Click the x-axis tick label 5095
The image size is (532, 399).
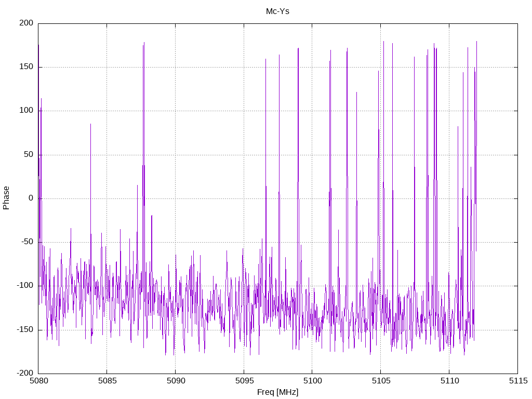244,381
